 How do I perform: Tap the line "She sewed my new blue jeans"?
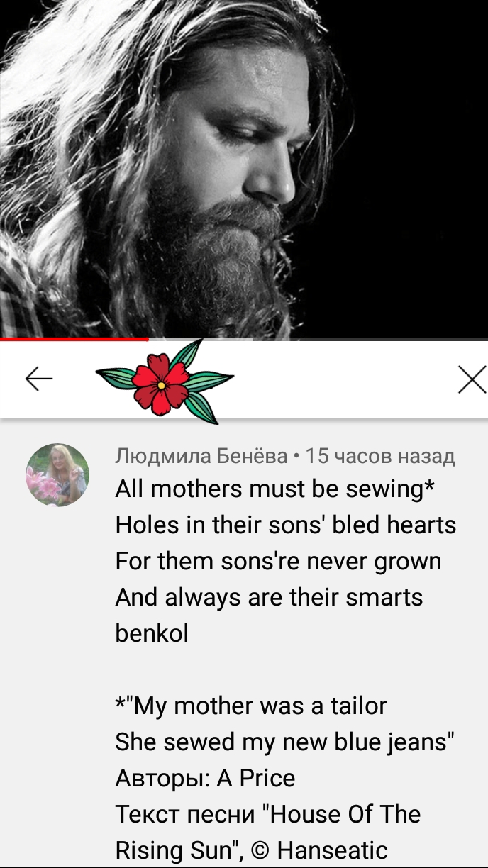(x=285, y=742)
